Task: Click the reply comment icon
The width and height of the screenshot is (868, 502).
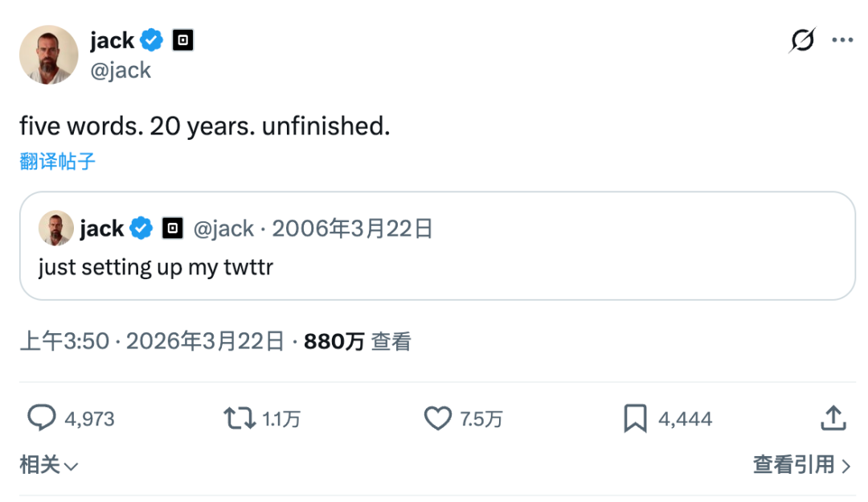Action: [x=42, y=418]
